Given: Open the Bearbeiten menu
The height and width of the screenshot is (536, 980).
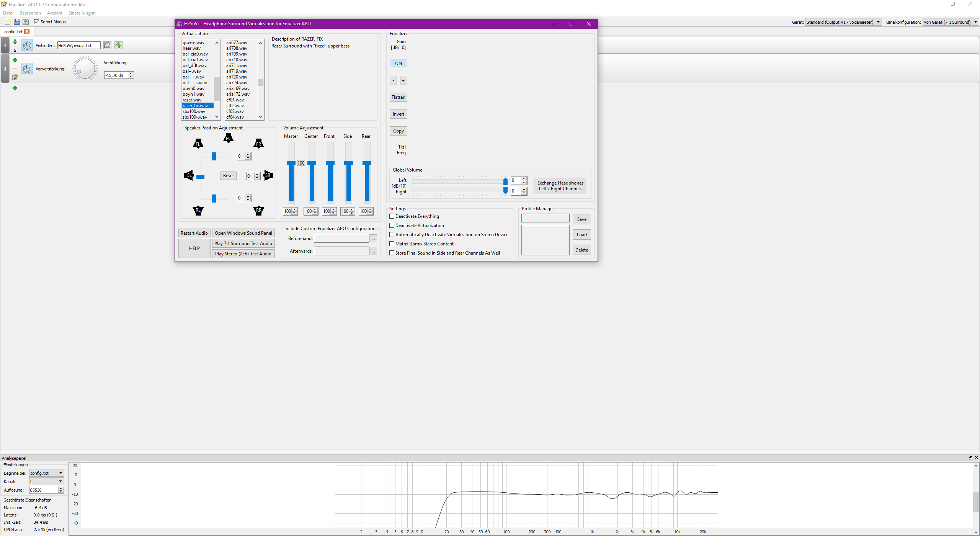Looking at the screenshot, I should click(x=30, y=13).
